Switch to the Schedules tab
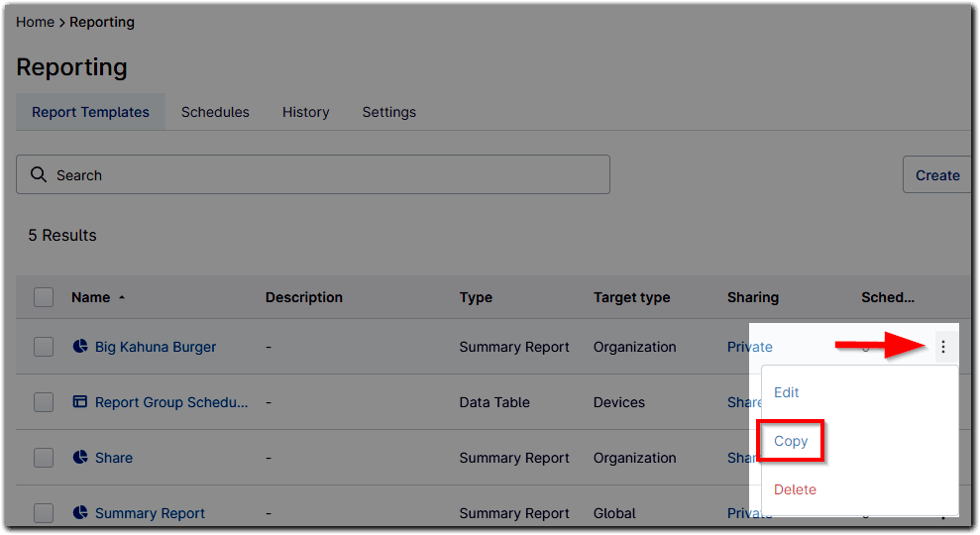Screen dimensions: 980x535 tap(215, 112)
